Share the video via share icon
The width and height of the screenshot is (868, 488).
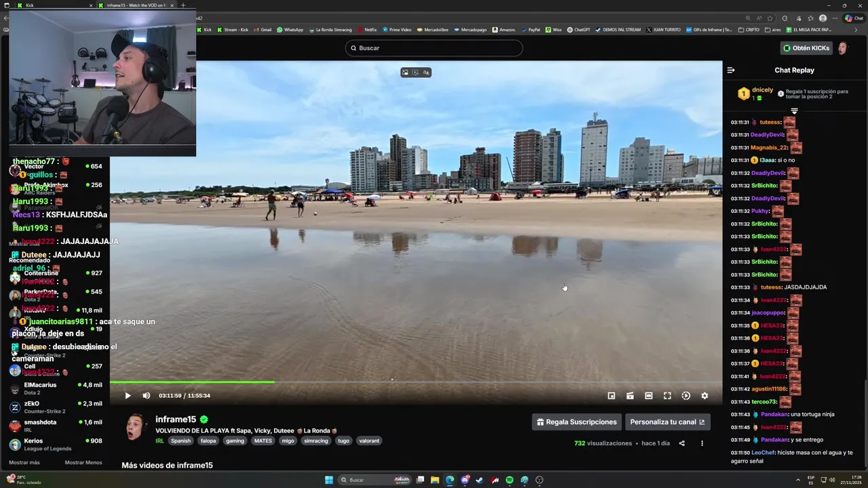[682, 443]
